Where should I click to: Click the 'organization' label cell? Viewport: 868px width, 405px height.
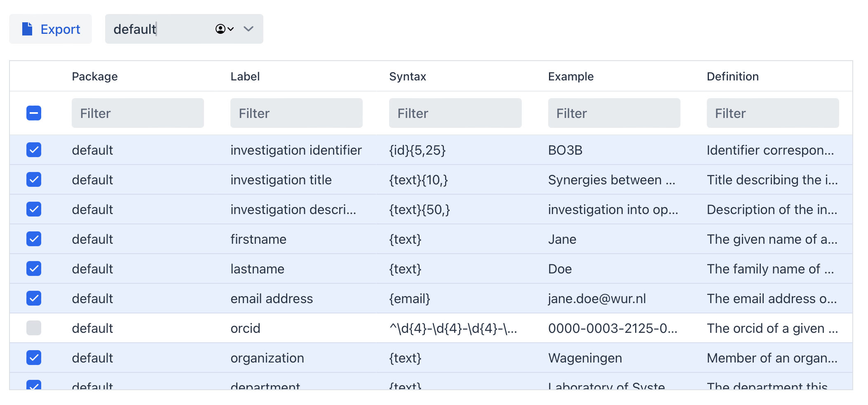click(267, 358)
